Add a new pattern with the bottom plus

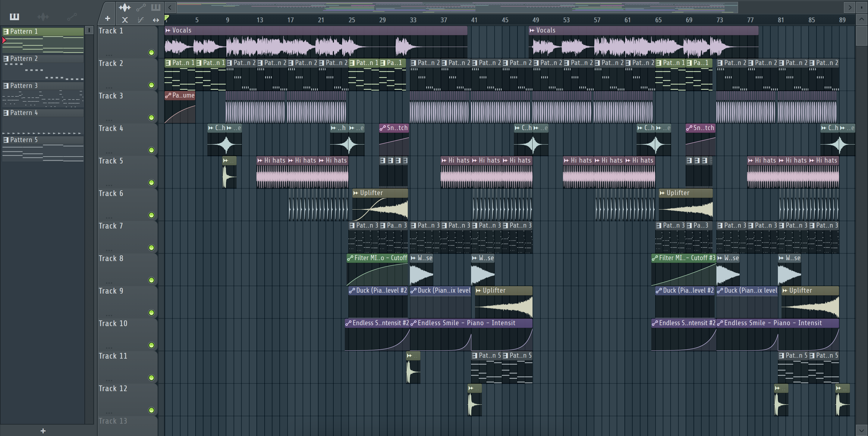pyautogui.click(x=43, y=431)
